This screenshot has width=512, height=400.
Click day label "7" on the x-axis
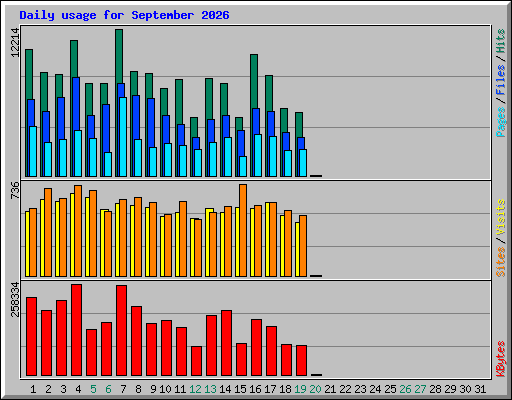pos(123,389)
